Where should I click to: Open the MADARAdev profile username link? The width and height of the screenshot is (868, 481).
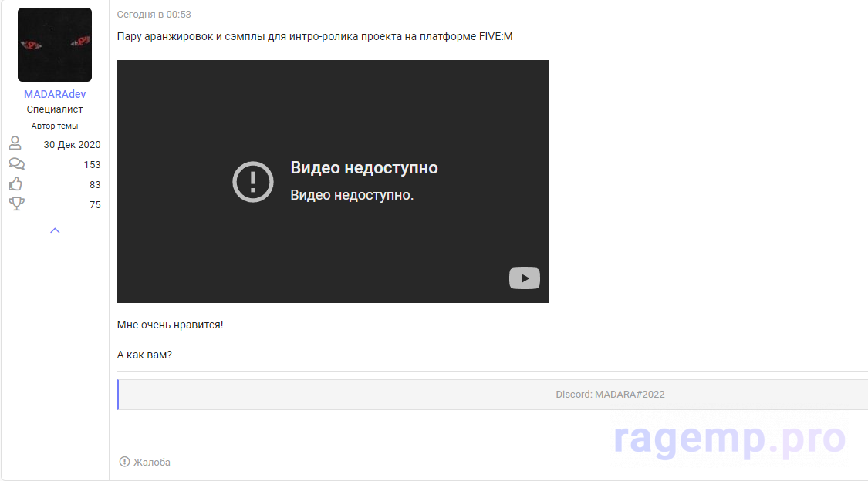point(55,94)
